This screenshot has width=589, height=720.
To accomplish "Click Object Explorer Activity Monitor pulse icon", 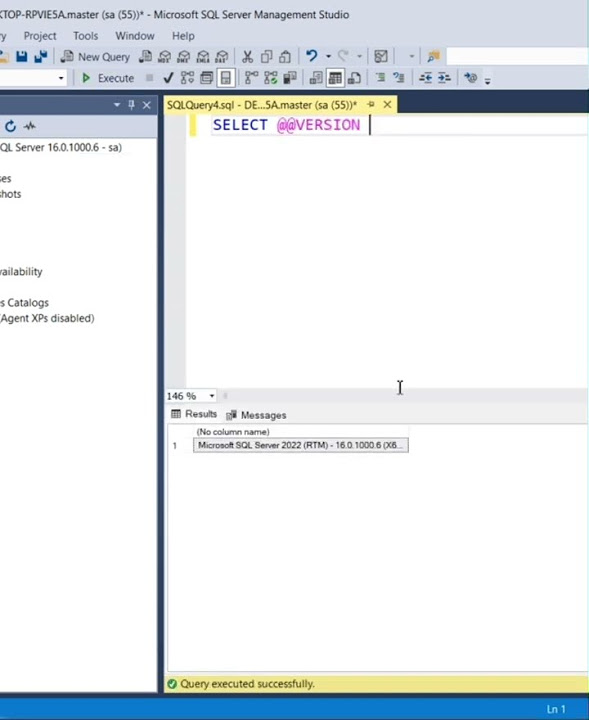I will tap(30, 126).
